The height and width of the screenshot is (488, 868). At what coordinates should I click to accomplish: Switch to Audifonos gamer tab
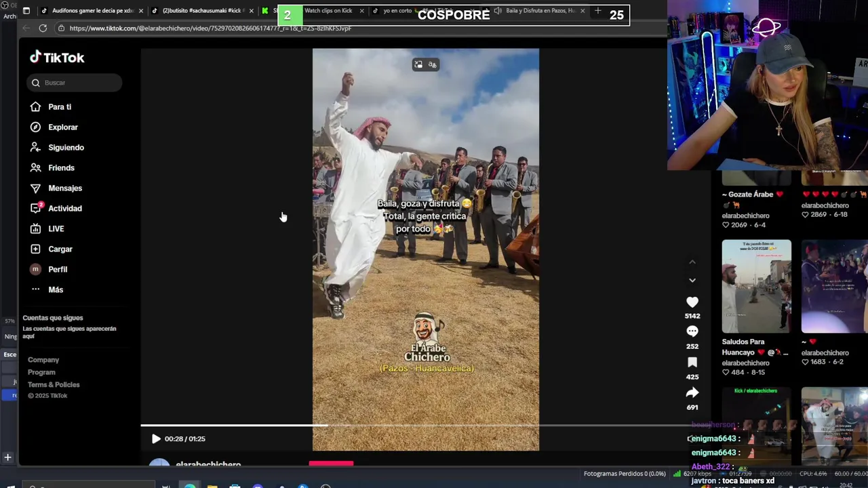coord(92,11)
